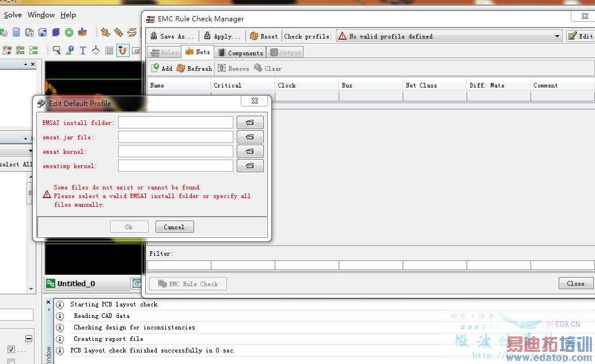Reset the EMC rule check settings
Viewport: 595px width, 364px height.
coord(264,36)
